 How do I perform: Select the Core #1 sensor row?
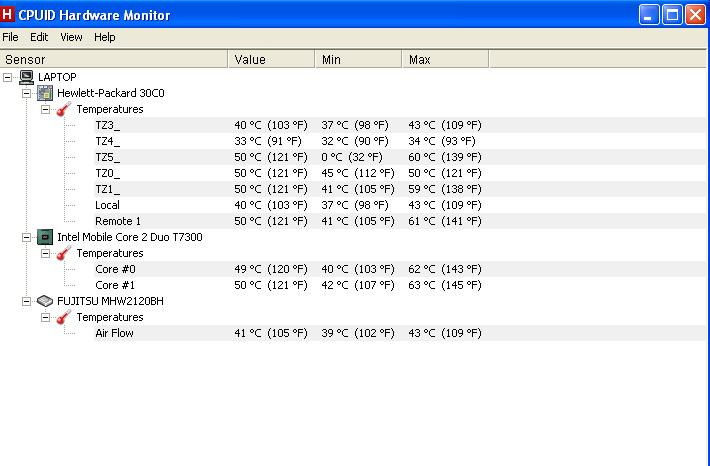click(399, 285)
